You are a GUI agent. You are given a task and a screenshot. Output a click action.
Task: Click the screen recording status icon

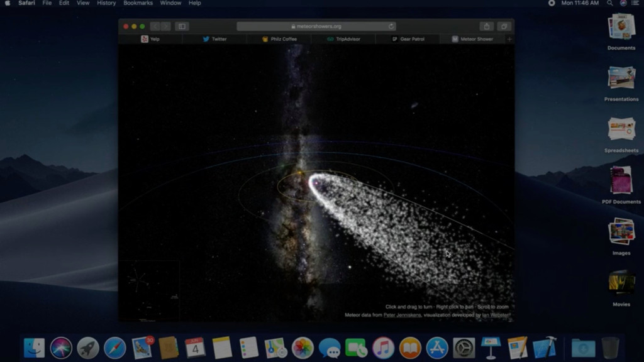(x=552, y=3)
